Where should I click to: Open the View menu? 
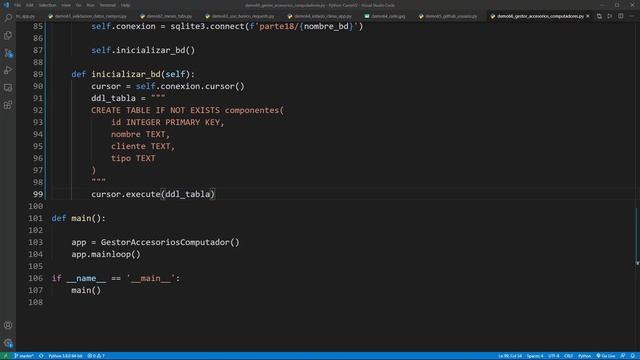[x=66, y=5]
